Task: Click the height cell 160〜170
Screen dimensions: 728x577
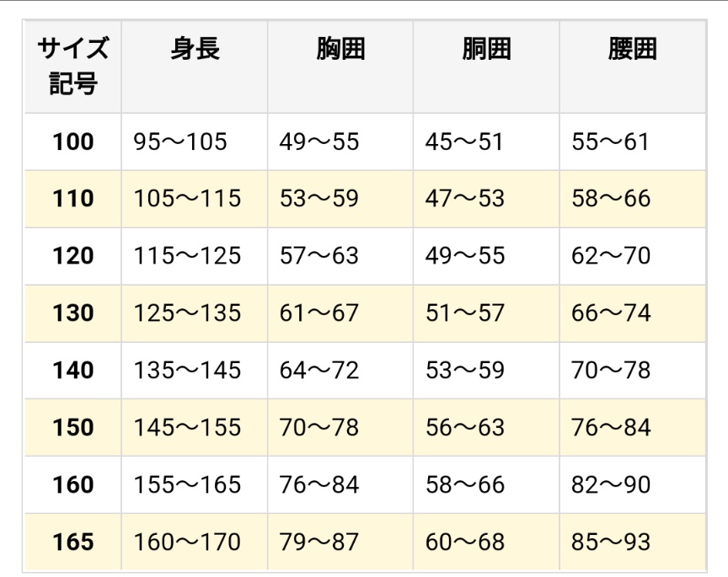Action: 187,542
